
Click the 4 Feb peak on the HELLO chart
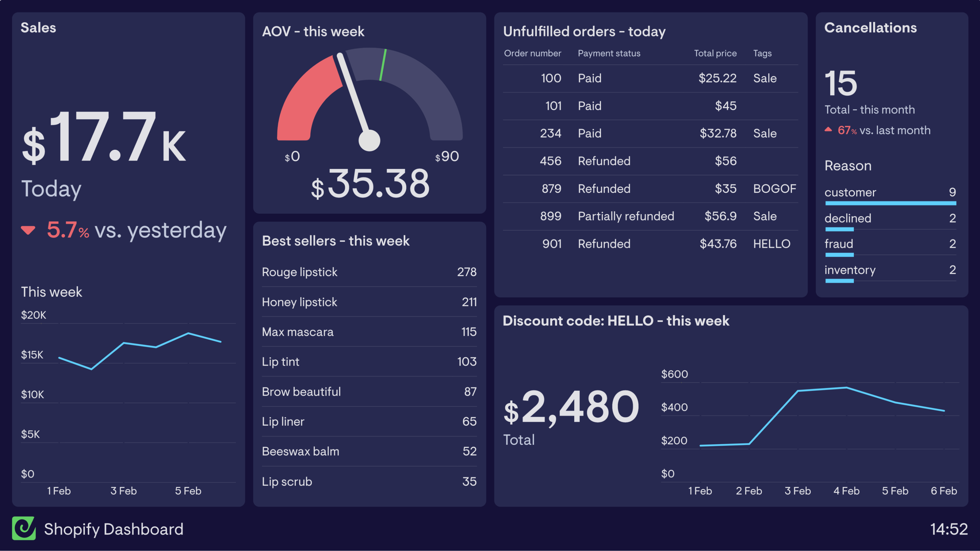pos(847,387)
